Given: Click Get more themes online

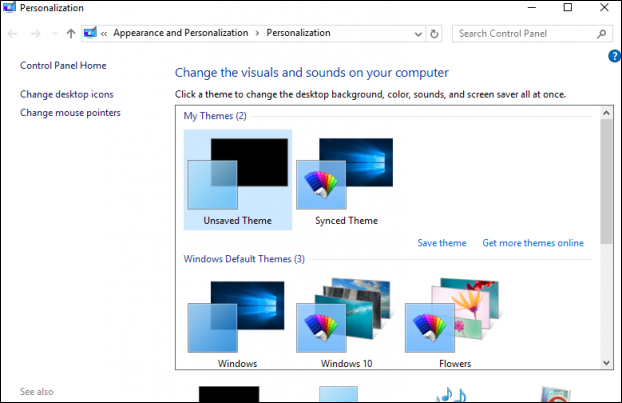Looking at the screenshot, I should pos(533,243).
